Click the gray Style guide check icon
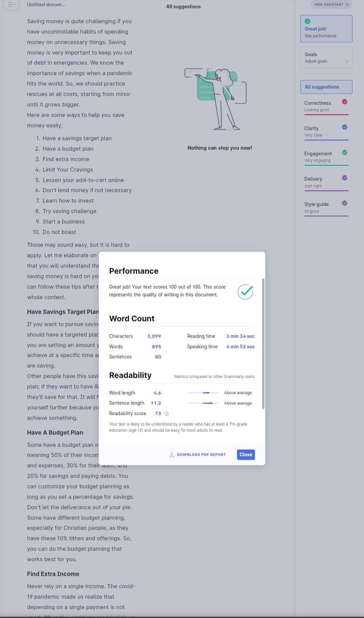The image size is (364, 618). point(344,203)
